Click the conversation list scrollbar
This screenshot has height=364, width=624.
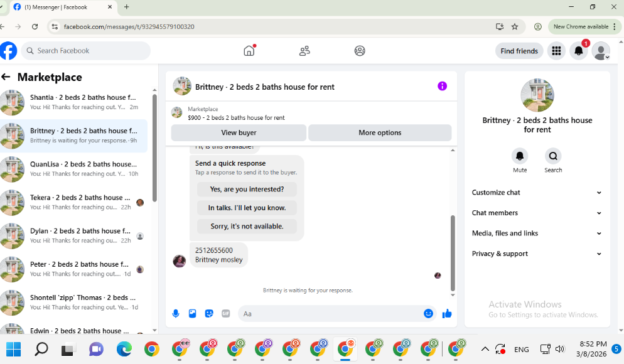click(x=155, y=148)
